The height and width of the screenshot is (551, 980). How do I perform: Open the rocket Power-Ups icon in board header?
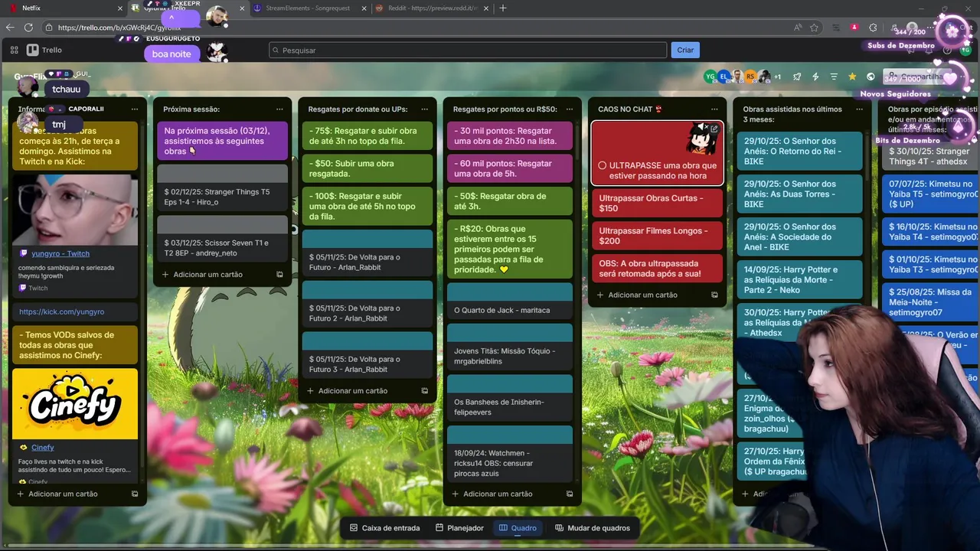tap(797, 77)
